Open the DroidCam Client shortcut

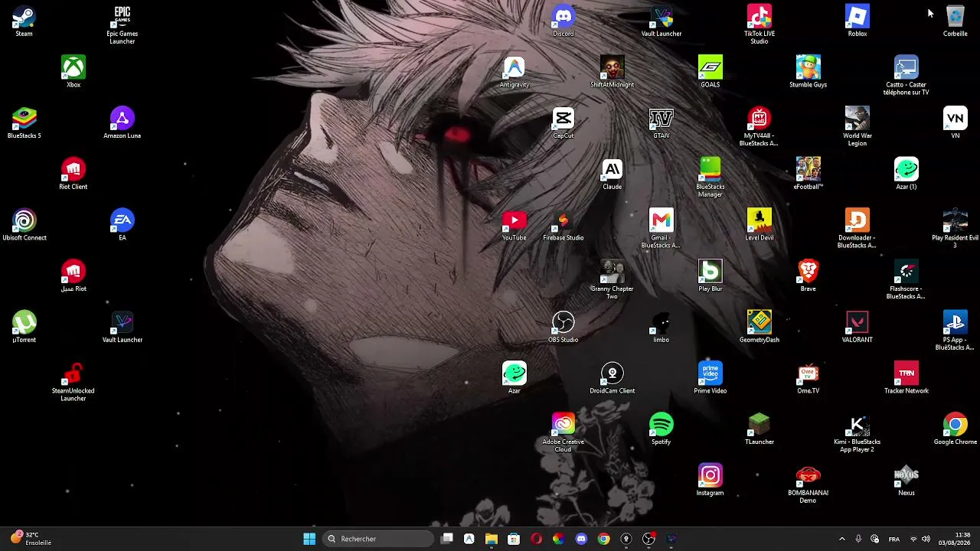612,378
